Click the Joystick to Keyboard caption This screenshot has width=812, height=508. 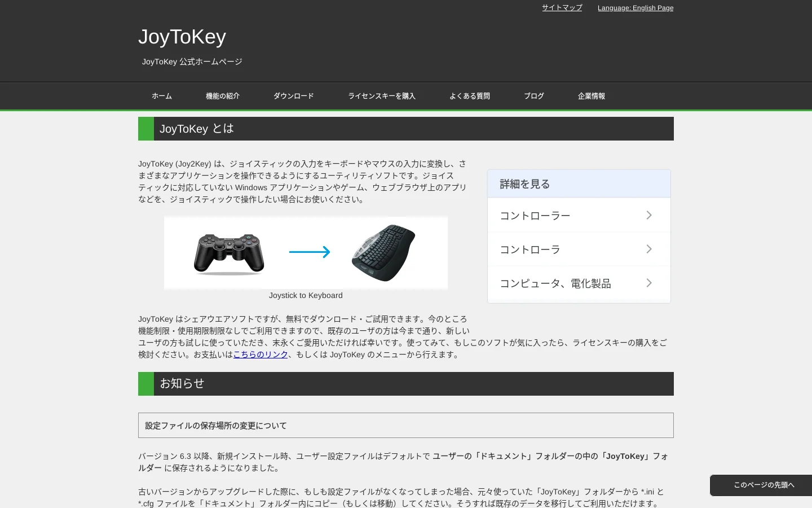pos(306,295)
